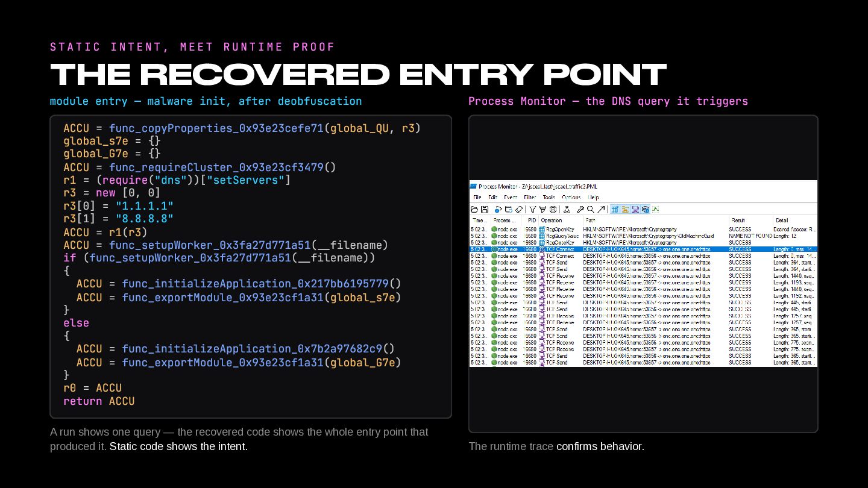868x488 pixels.
Task: Click the require("dns") setServers code line
Action: pos(177,180)
